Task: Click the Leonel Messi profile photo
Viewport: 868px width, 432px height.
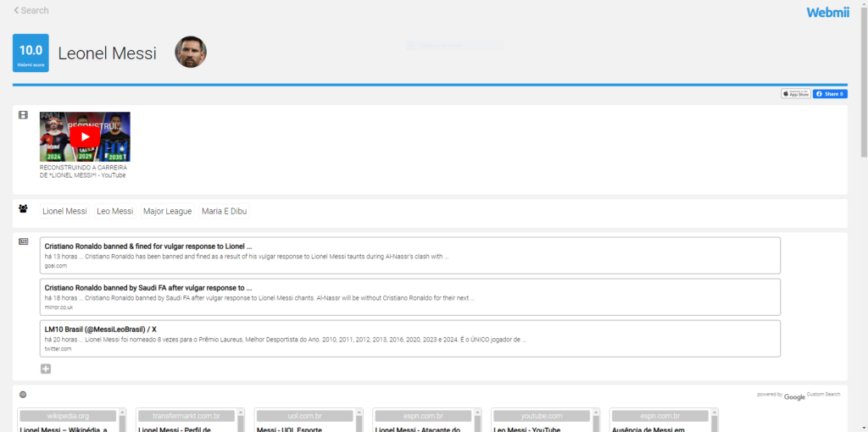Action: (191, 53)
